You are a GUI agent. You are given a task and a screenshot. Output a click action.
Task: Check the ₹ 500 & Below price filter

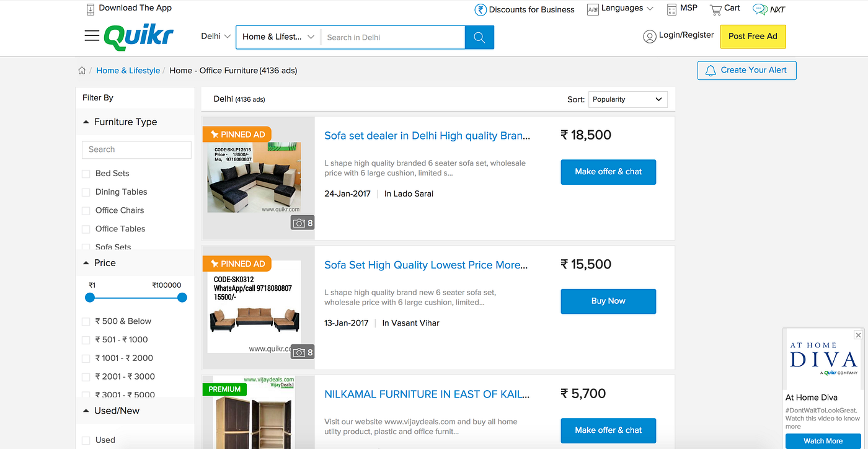coord(86,322)
